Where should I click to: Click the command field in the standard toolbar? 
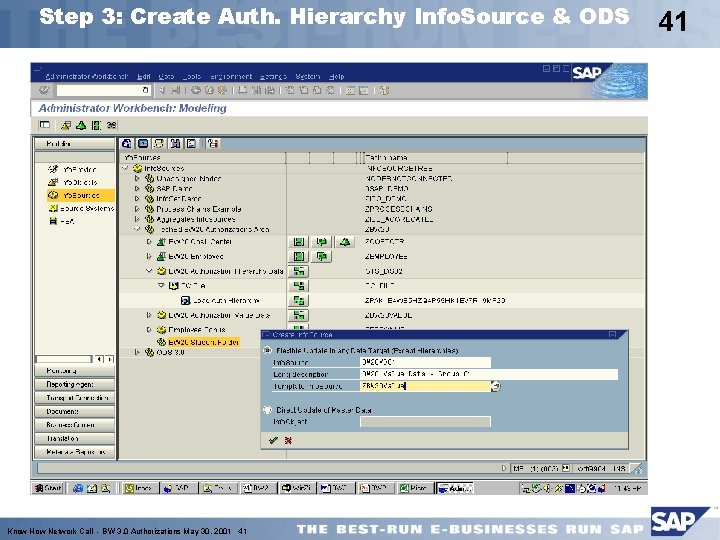(x=103, y=90)
